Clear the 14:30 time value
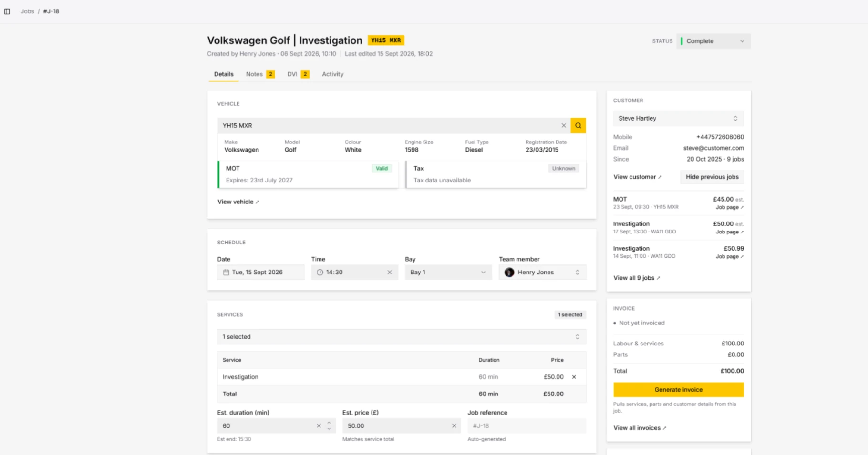The width and height of the screenshot is (868, 455). pyautogui.click(x=390, y=273)
